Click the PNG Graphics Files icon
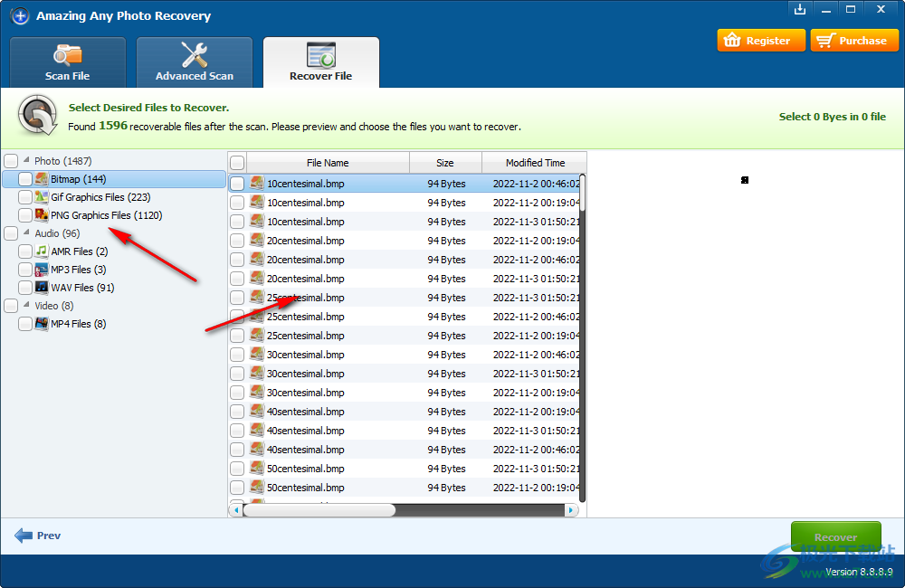The width and height of the screenshot is (905, 588). click(42, 215)
